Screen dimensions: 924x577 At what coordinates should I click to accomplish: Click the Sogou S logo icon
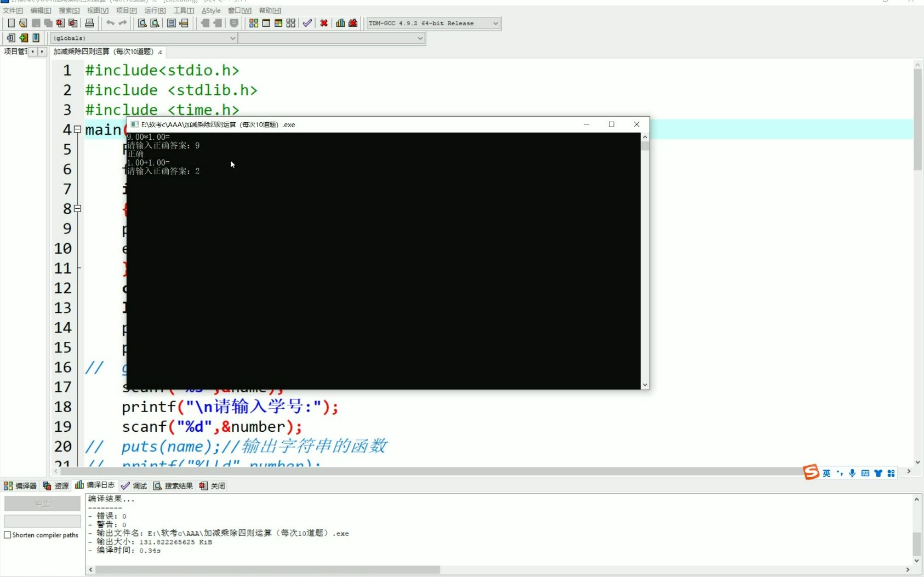pyautogui.click(x=811, y=472)
